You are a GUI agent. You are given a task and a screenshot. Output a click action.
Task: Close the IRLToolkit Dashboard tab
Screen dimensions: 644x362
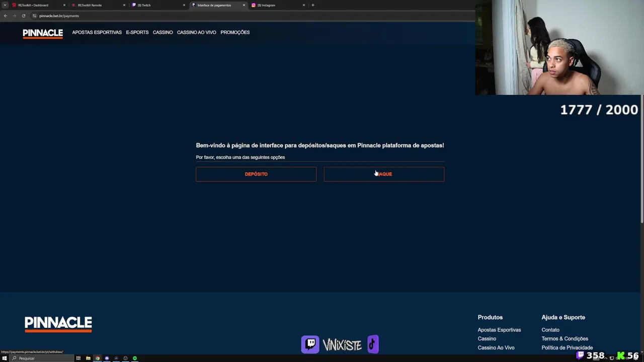64,5
